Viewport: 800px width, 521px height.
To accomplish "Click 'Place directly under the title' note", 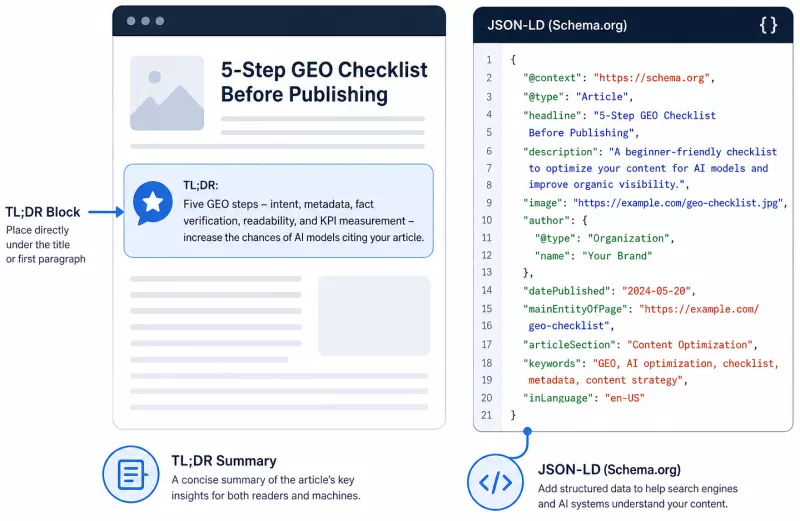I will point(38,237).
